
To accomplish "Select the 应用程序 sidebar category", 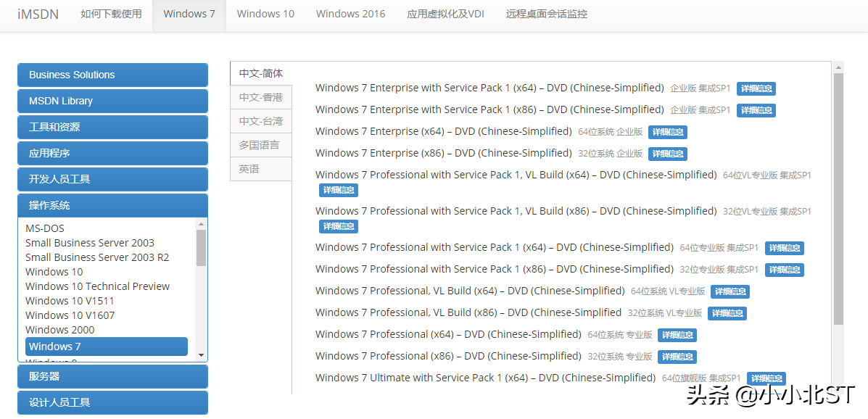I will pyautogui.click(x=112, y=153).
